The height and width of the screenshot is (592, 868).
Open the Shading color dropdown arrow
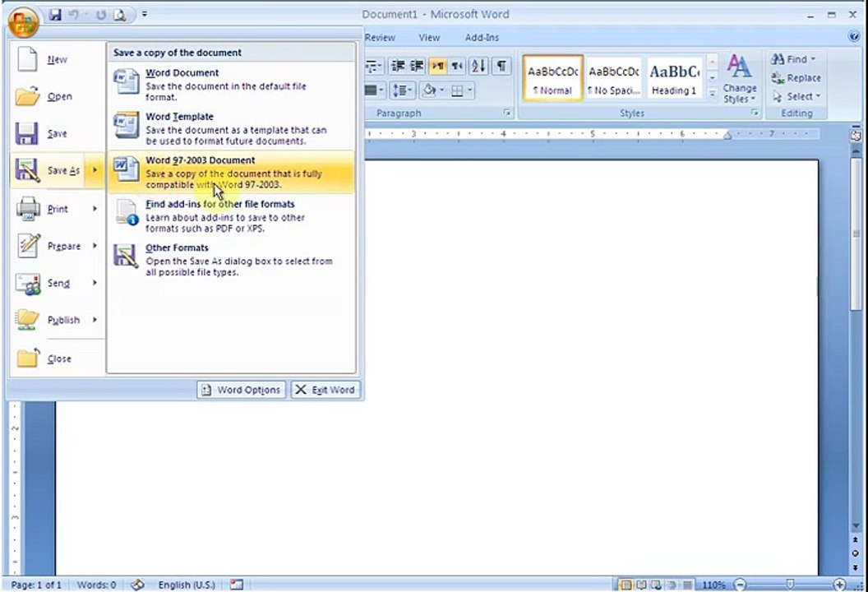coord(441,90)
